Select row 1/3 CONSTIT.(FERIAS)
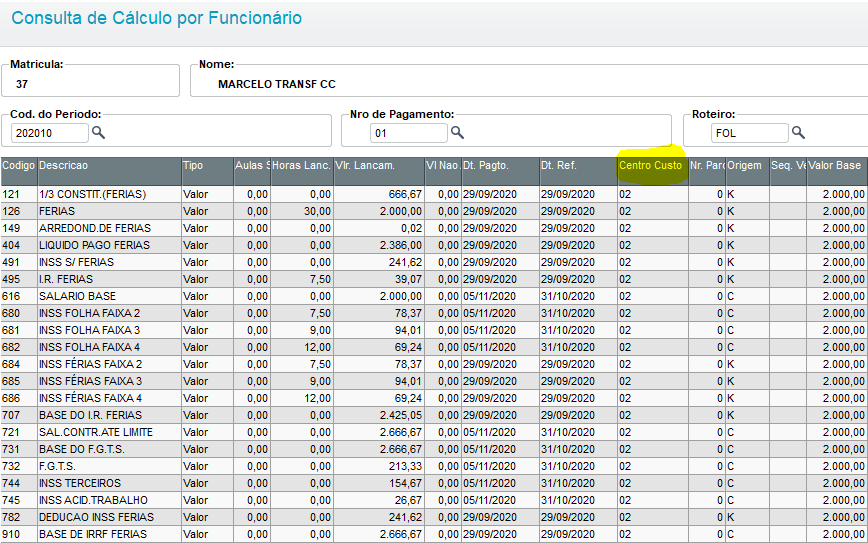Screen dimensions: 868x543 (434, 194)
